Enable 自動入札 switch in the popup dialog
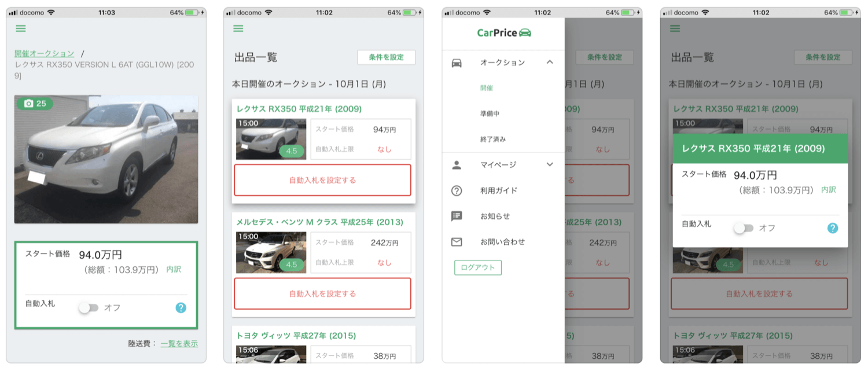The height and width of the screenshot is (371, 868). click(x=744, y=228)
